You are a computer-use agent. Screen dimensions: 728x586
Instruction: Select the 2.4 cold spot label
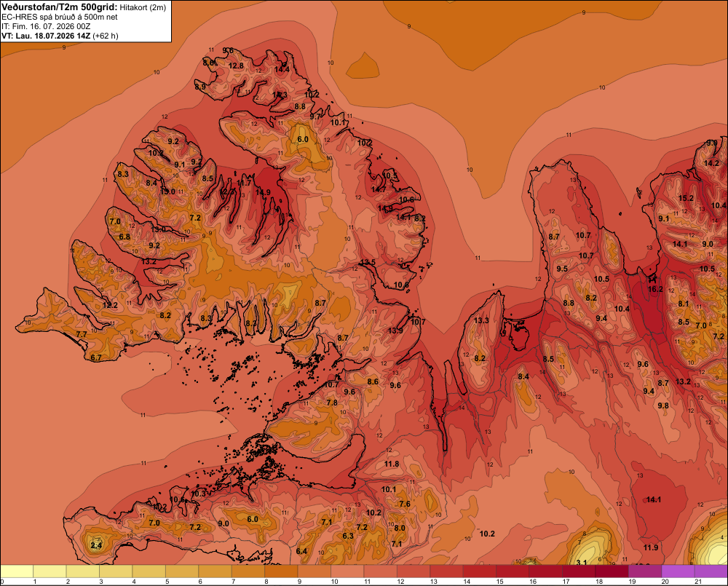tap(96, 545)
